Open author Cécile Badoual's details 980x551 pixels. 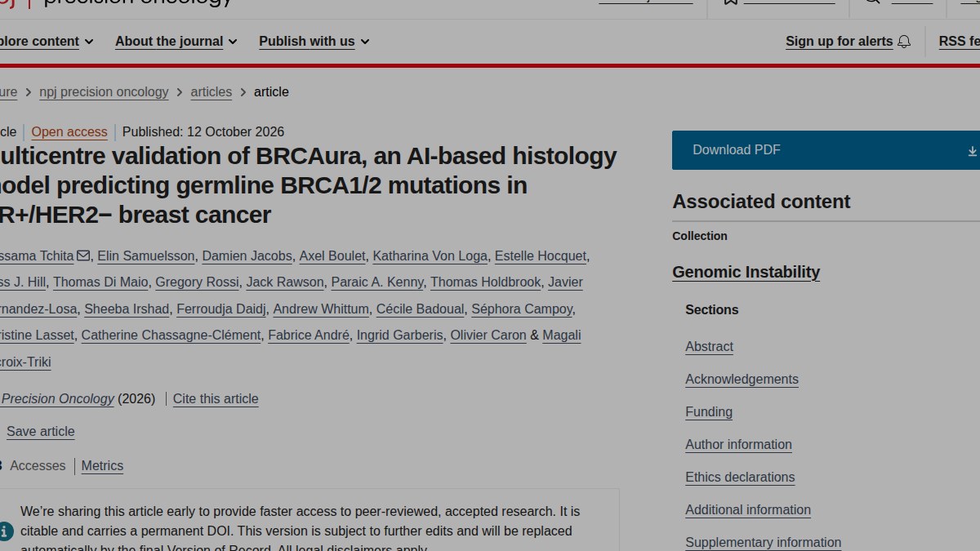coord(420,309)
